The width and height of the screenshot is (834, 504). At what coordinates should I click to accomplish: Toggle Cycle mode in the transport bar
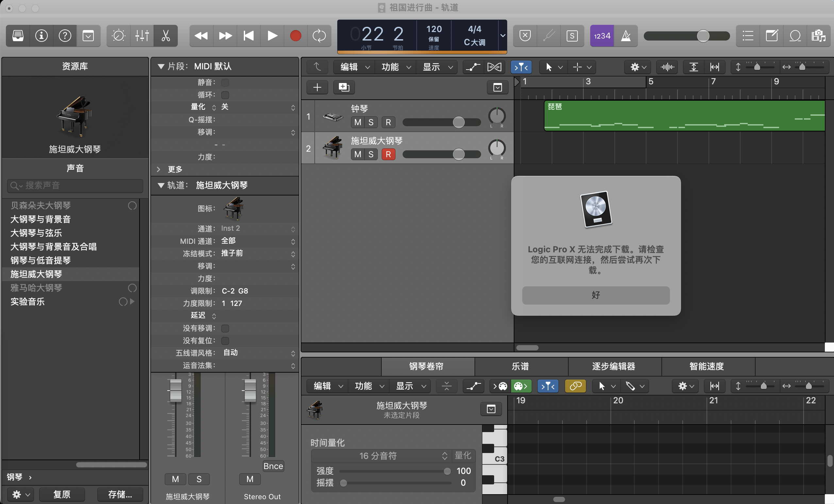point(319,36)
